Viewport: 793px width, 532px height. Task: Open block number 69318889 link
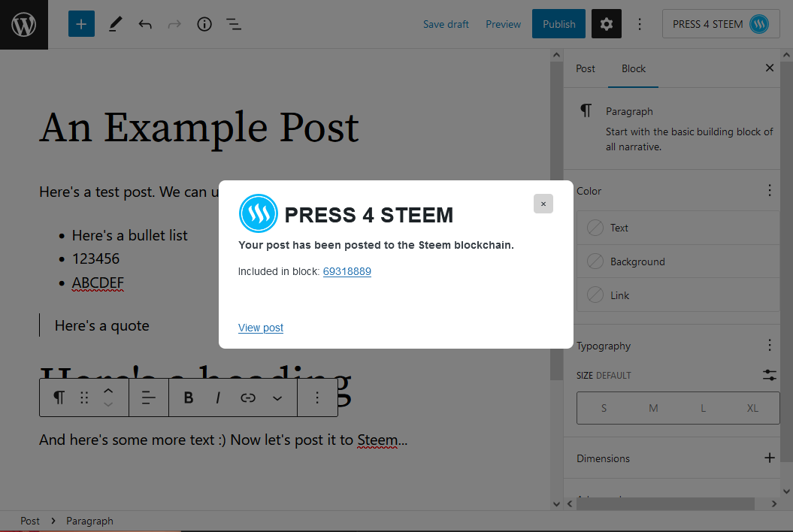[x=347, y=271]
